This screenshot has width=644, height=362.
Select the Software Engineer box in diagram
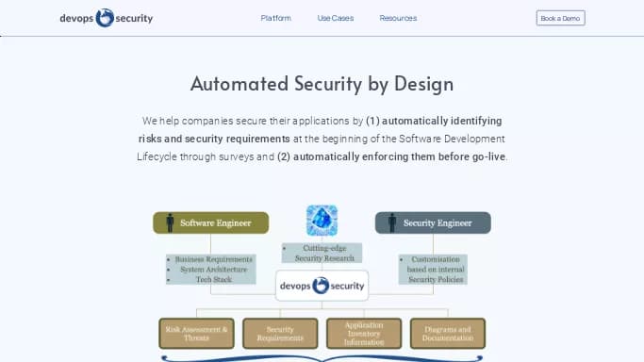[x=211, y=222]
